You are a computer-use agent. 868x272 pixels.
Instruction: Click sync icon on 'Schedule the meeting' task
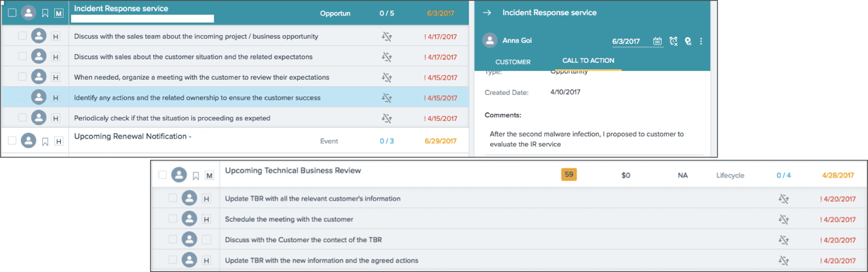(783, 219)
